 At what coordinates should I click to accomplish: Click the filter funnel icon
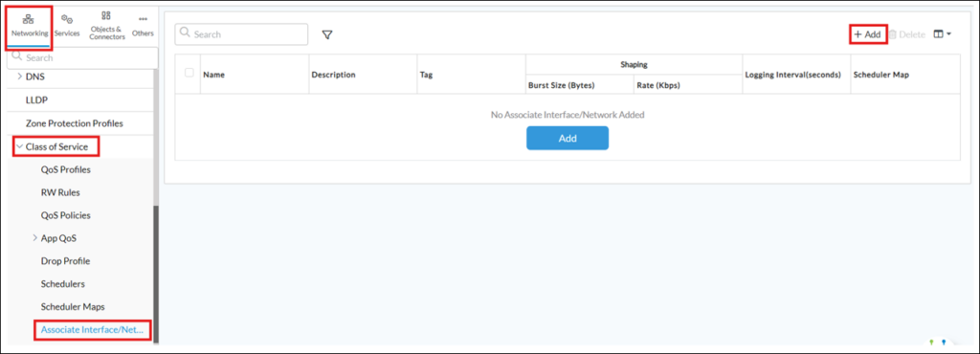click(327, 35)
